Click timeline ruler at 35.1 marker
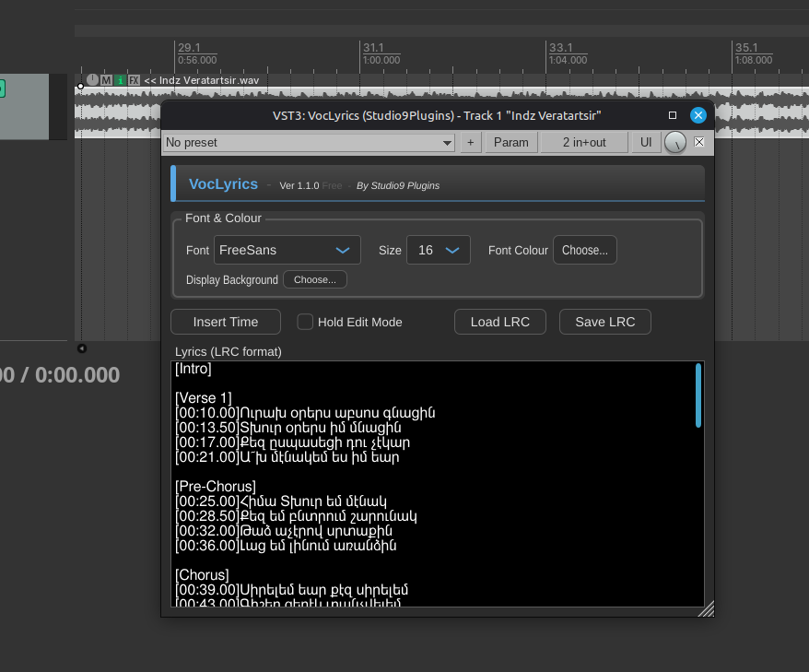The image size is (809, 672). pos(746,48)
